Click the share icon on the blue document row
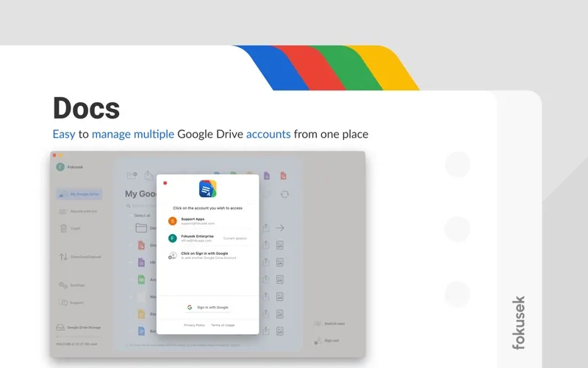The width and height of the screenshot is (588, 368). 266,330
